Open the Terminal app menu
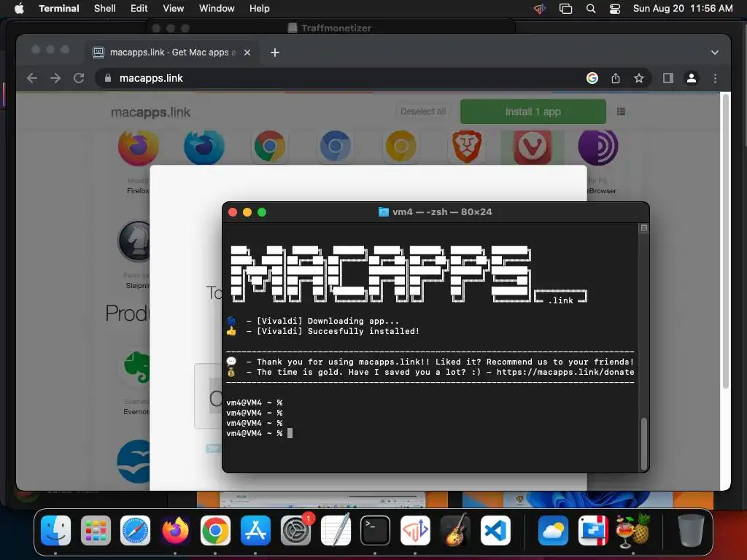Image resolution: width=747 pixels, height=560 pixels. (58, 8)
